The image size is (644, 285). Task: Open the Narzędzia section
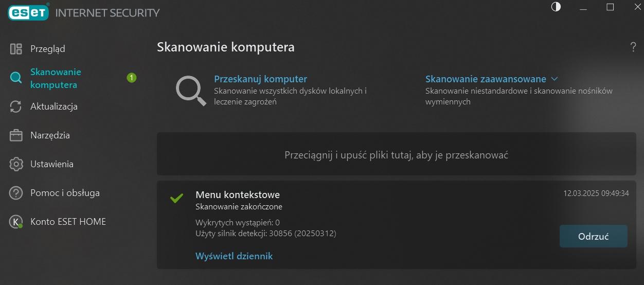click(x=50, y=135)
